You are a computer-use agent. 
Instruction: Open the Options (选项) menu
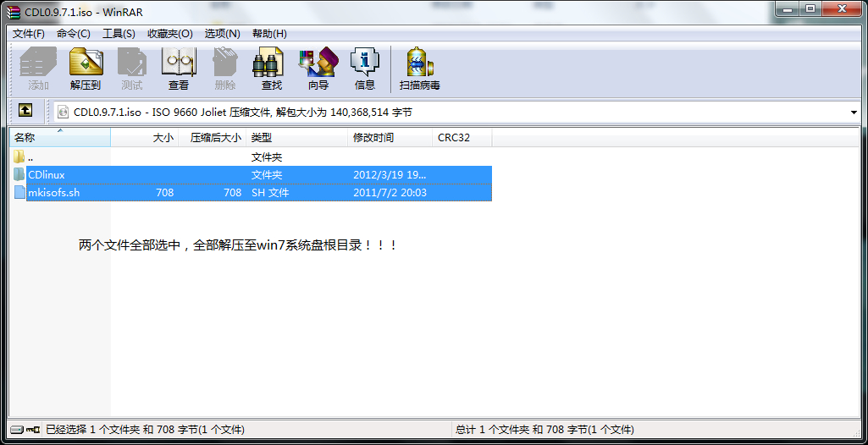click(223, 34)
